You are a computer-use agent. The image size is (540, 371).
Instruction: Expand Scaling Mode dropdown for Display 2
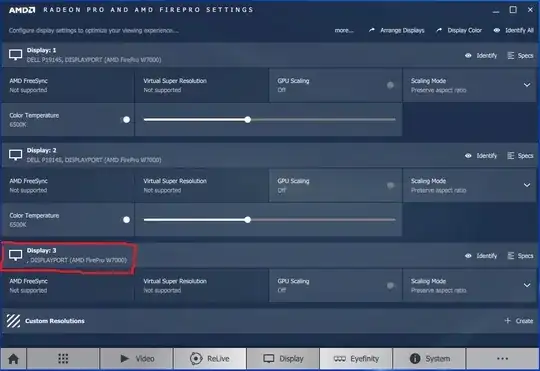pyautogui.click(x=527, y=185)
